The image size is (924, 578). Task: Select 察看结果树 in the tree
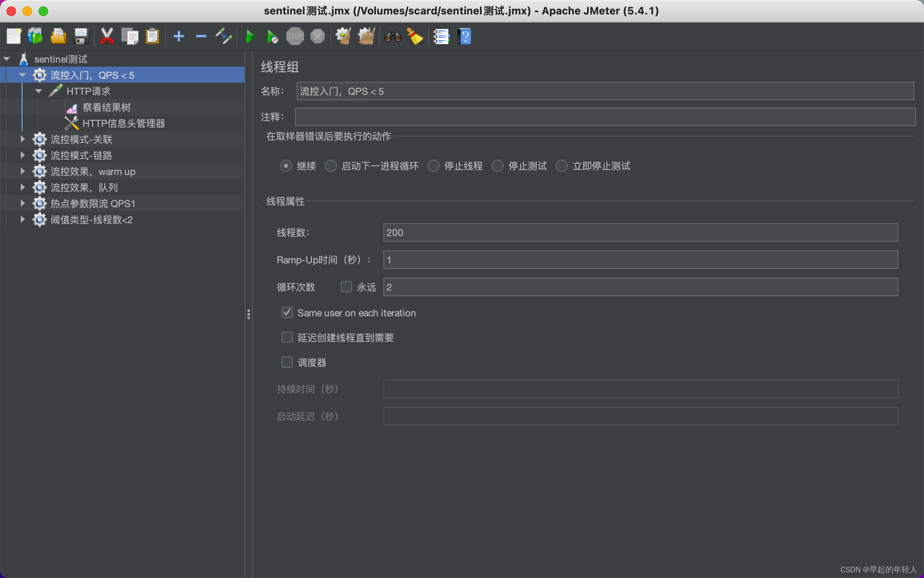click(106, 108)
